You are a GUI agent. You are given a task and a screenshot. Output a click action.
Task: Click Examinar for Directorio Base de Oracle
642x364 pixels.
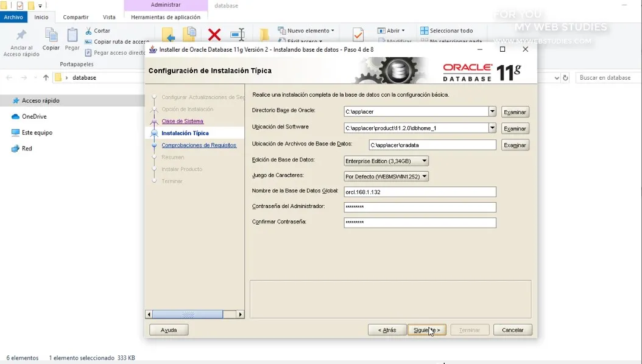(515, 112)
